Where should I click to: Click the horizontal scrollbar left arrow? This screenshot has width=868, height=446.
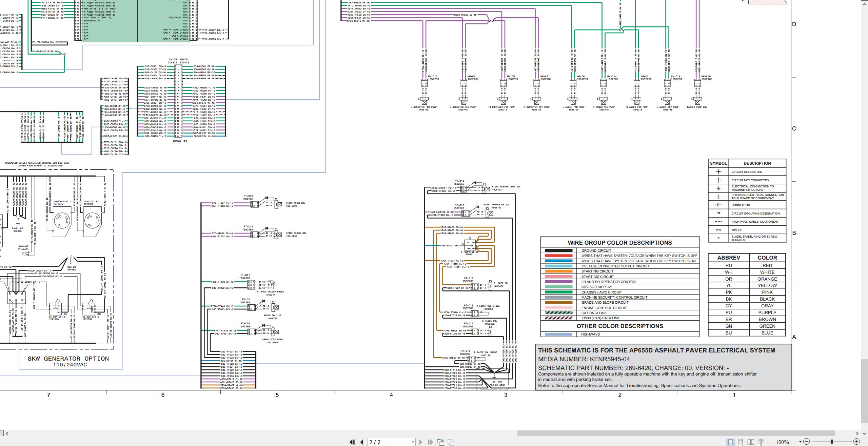click(7, 433)
